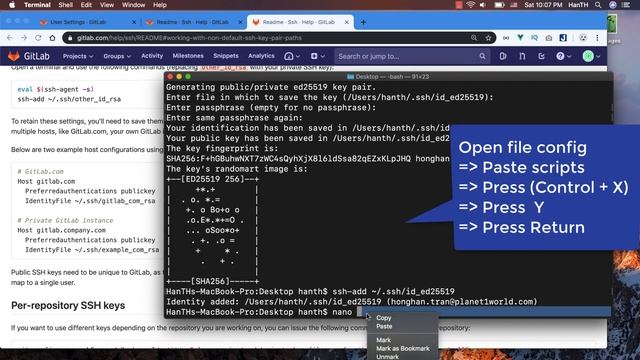This screenshot has height=360, width=640.
Task: Choose Copy in terminal context menu
Action: (384, 318)
